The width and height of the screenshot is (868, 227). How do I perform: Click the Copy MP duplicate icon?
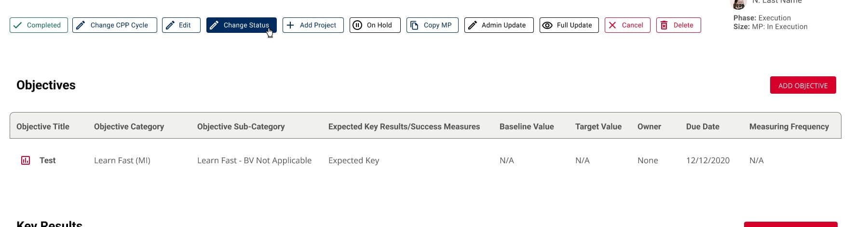414,25
